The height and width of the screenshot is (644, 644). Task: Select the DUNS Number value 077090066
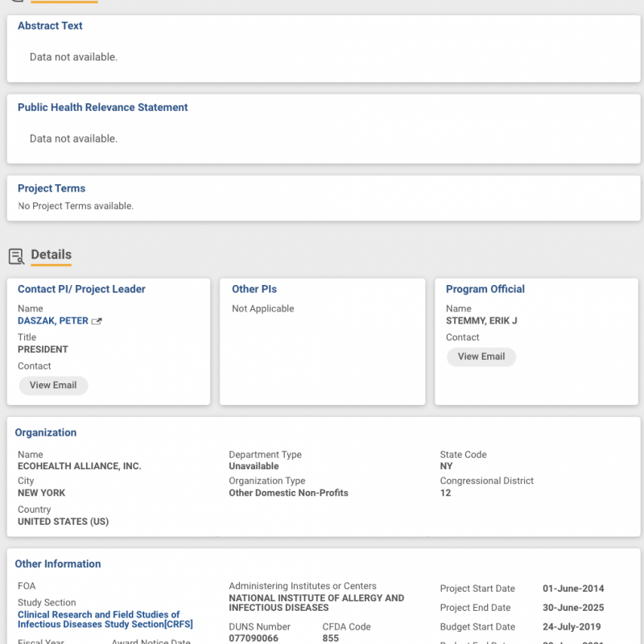(x=254, y=638)
